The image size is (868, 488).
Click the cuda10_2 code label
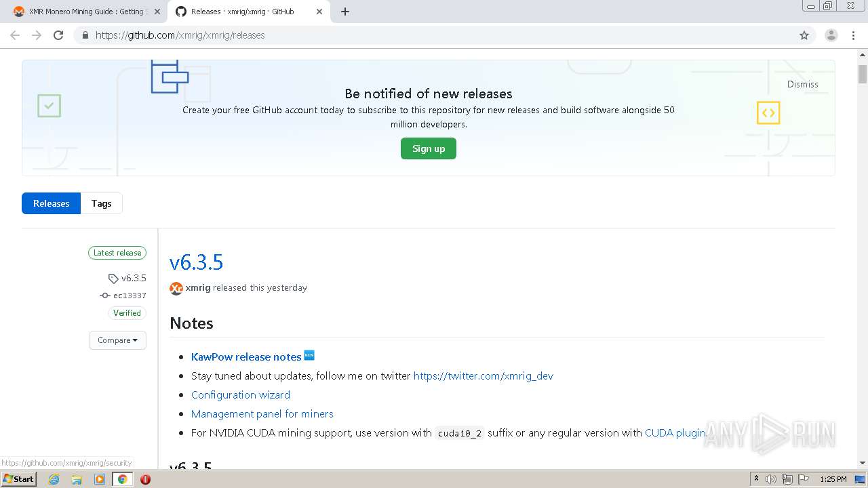(x=460, y=433)
